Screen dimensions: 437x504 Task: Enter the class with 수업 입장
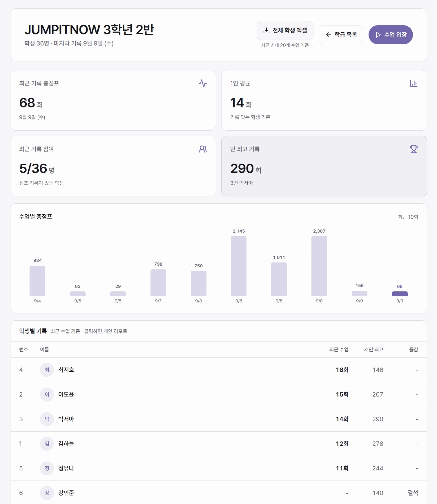(391, 35)
